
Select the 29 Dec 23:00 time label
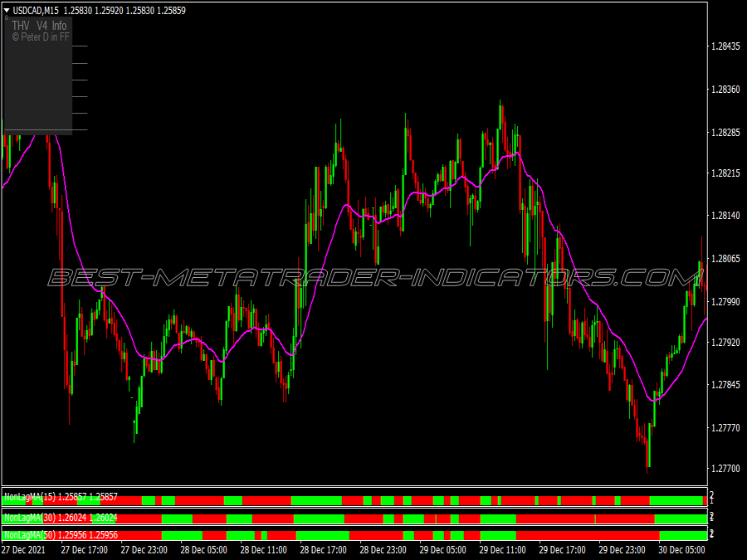pyautogui.click(x=622, y=549)
